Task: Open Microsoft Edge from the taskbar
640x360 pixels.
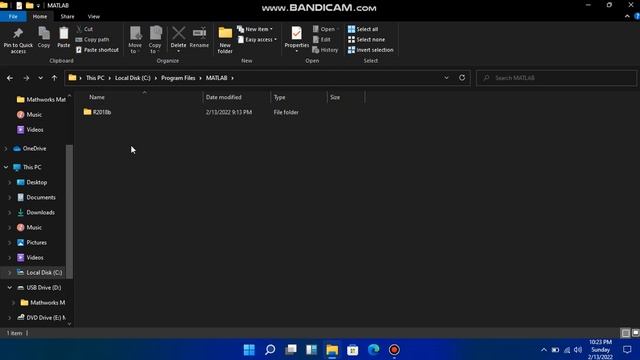Action: [373, 350]
